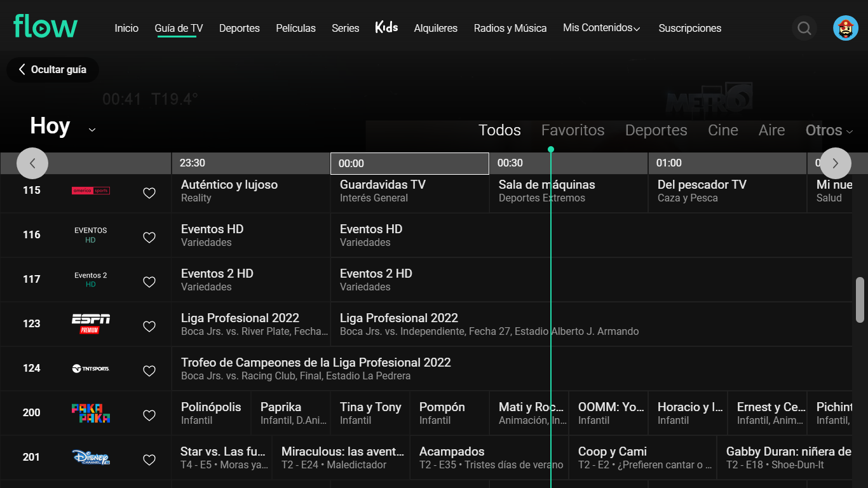Viewport: 868px width, 488px height.
Task: Select the ESPN Premium channel logo
Action: (x=91, y=323)
